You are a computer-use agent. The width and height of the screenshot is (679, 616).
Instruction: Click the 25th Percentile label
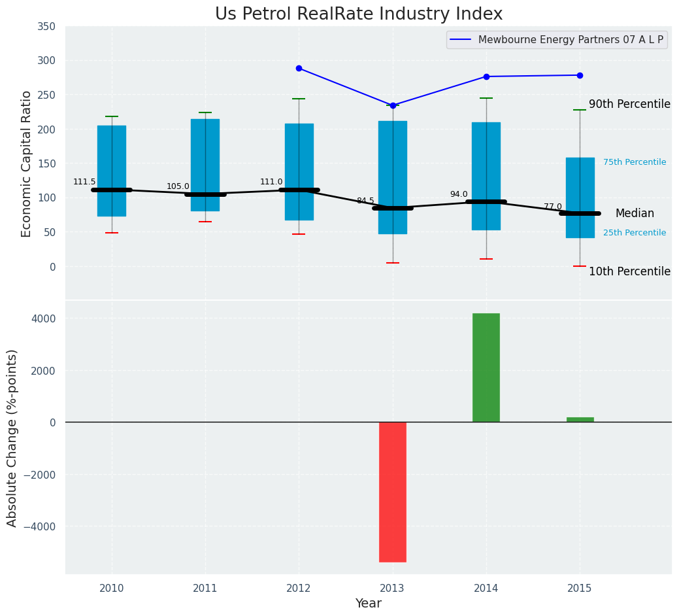point(635,233)
